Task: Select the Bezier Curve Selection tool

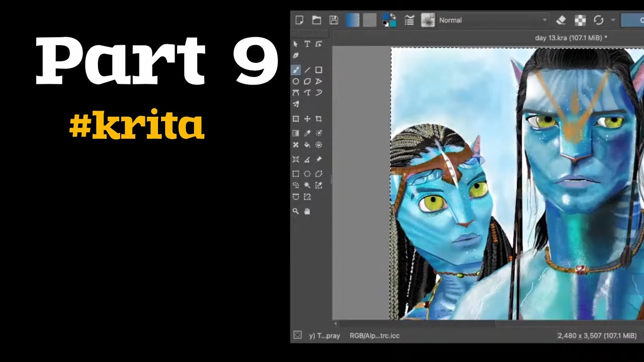Action: (296, 197)
